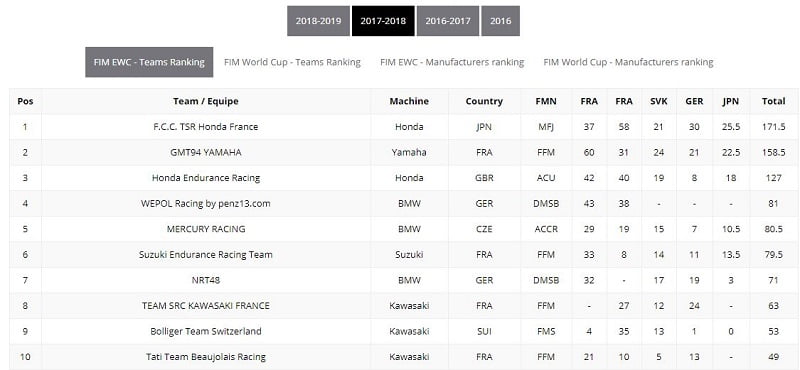Open the 2016-2017 season tab
Image resolution: width=800 pixels, height=370 pixels.
tap(448, 21)
